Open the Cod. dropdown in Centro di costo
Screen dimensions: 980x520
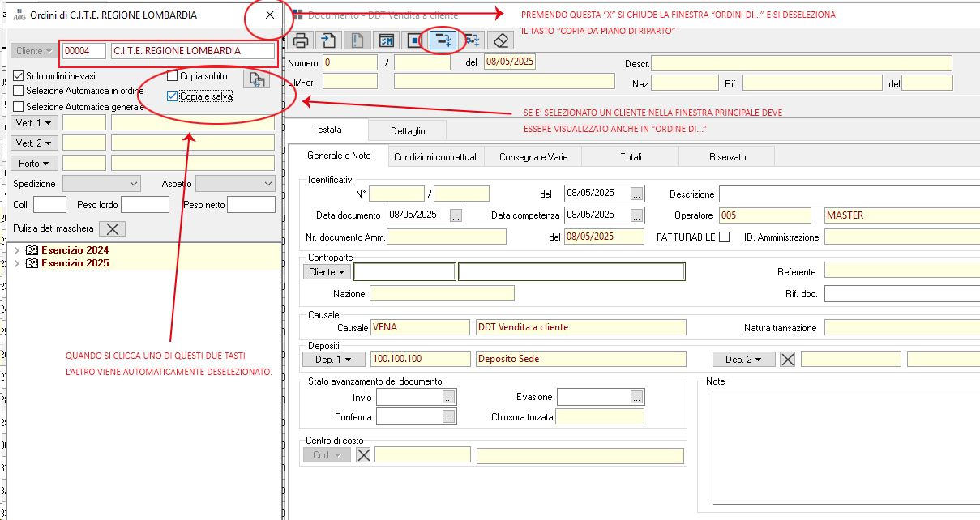(327, 455)
